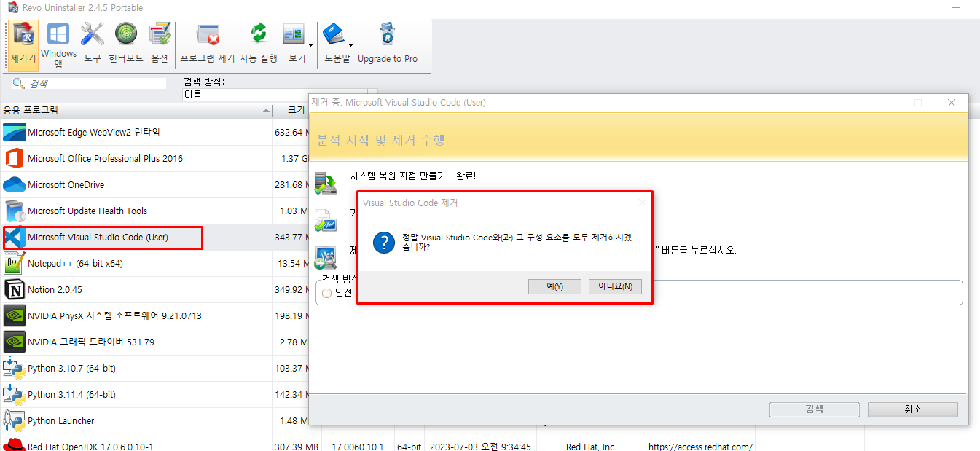Click the 검색 button in removal window
Image resolution: width=980 pixels, height=451 pixels.
(814, 409)
